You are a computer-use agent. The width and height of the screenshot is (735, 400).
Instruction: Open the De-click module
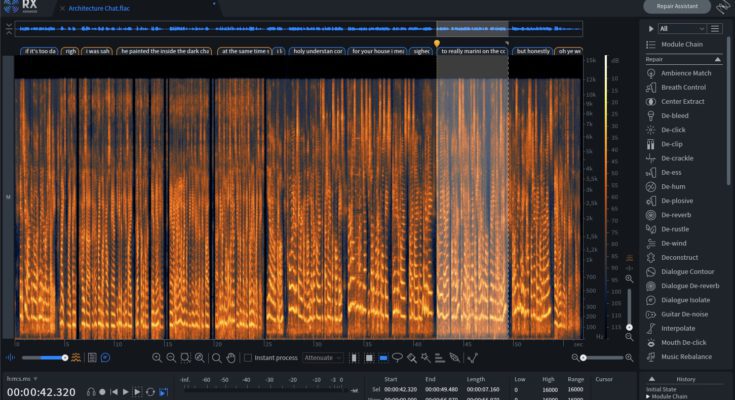coord(671,130)
